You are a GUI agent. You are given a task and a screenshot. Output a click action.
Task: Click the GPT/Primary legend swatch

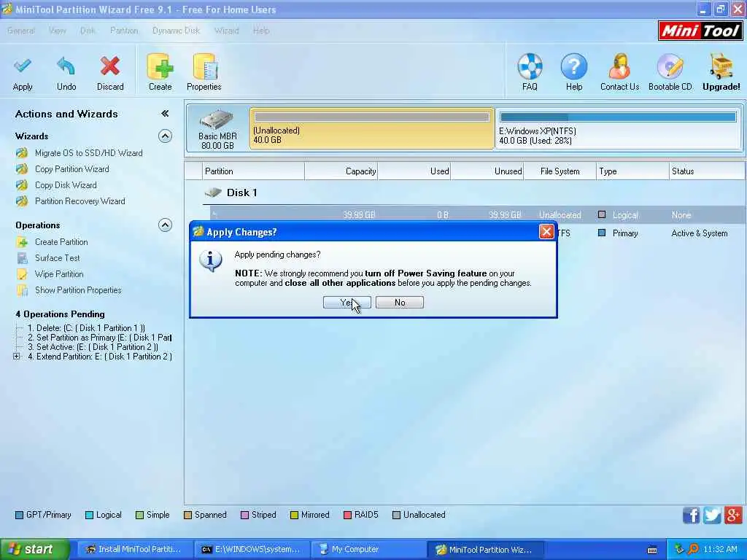click(19, 516)
